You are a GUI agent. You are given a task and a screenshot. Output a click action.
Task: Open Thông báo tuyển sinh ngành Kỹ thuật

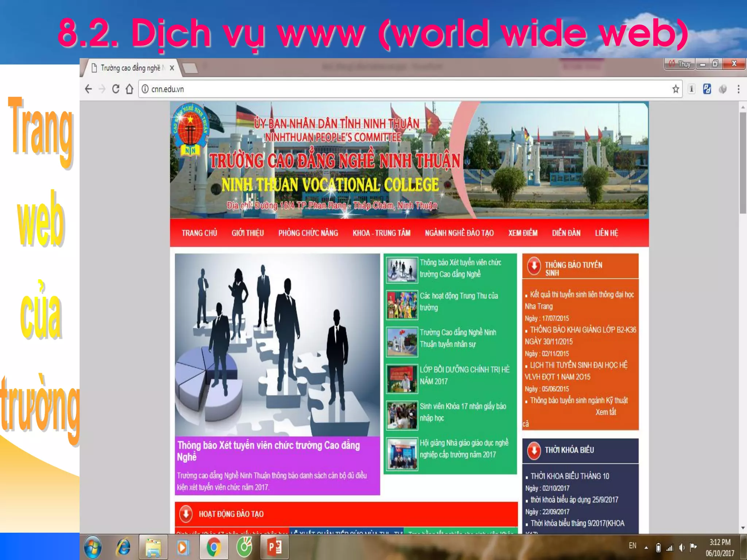pyautogui.click(x=579, y=400)
